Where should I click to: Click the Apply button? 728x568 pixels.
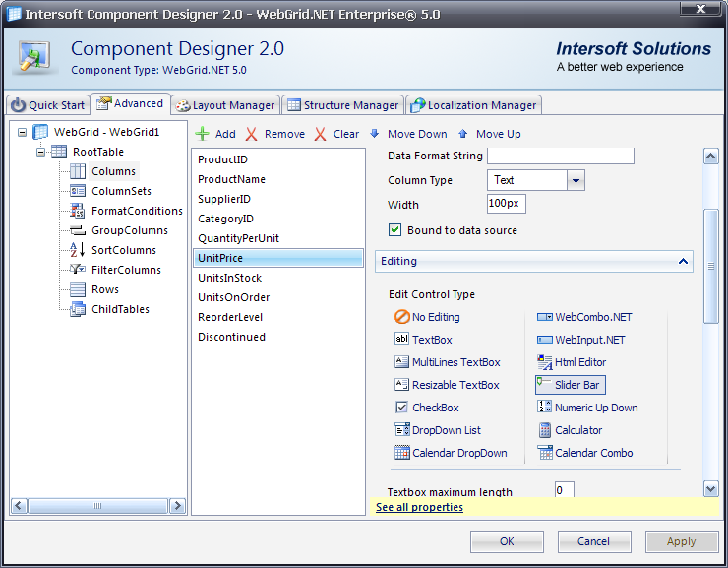coord(681,541)
